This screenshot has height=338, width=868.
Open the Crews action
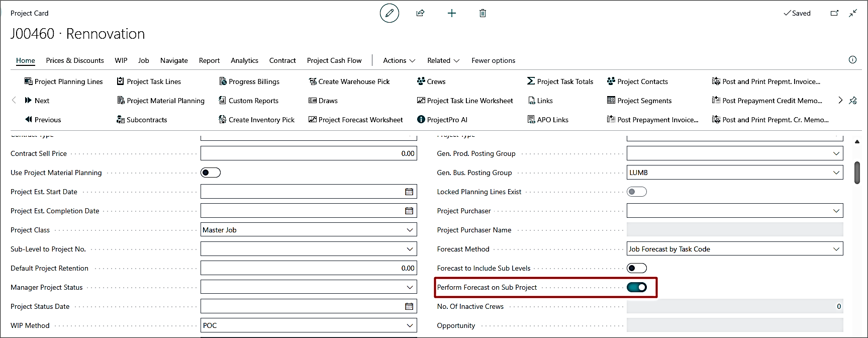(431, 81)
